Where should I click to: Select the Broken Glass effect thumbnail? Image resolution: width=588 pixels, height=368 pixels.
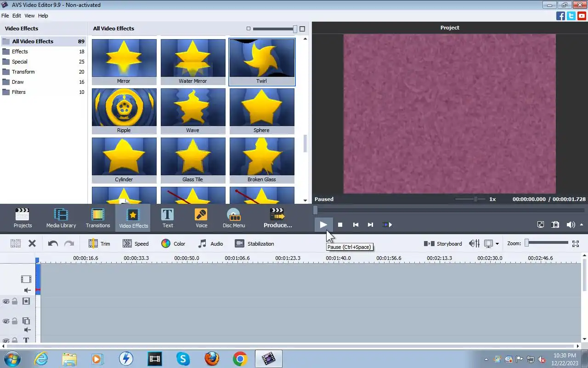(262, 160)
